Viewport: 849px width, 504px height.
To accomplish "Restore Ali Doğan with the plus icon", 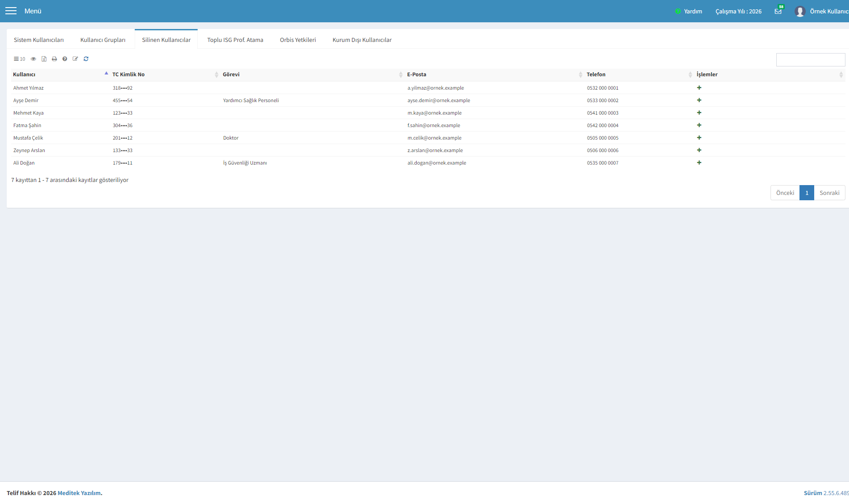I will coord(699,163).
